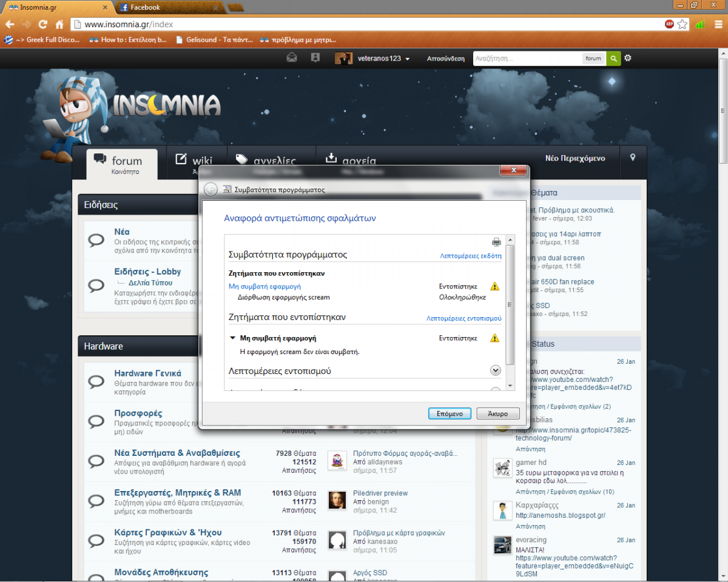Open the Gelisound bookmark
The height and width of the screenshot is (582, 728).
215,40
